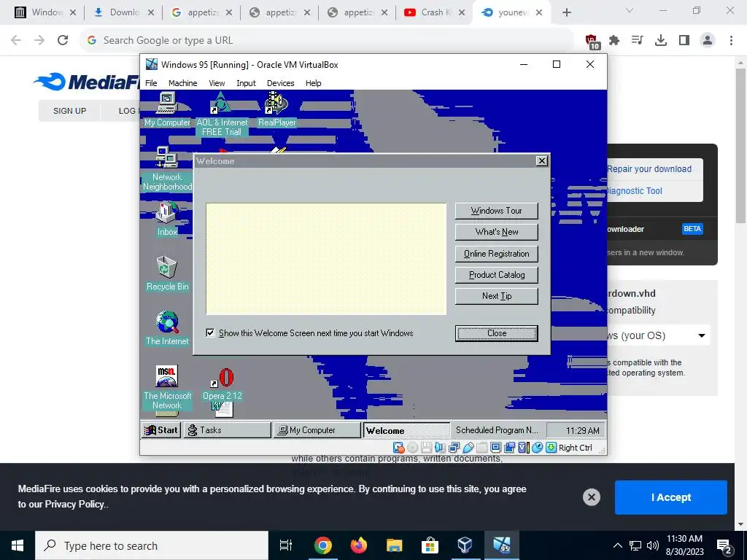Viewport: 747px width, 560px height.
Task: Click VirtualBox mouse integration status icon
Action: pyautogui.click(x=537, y=448)
